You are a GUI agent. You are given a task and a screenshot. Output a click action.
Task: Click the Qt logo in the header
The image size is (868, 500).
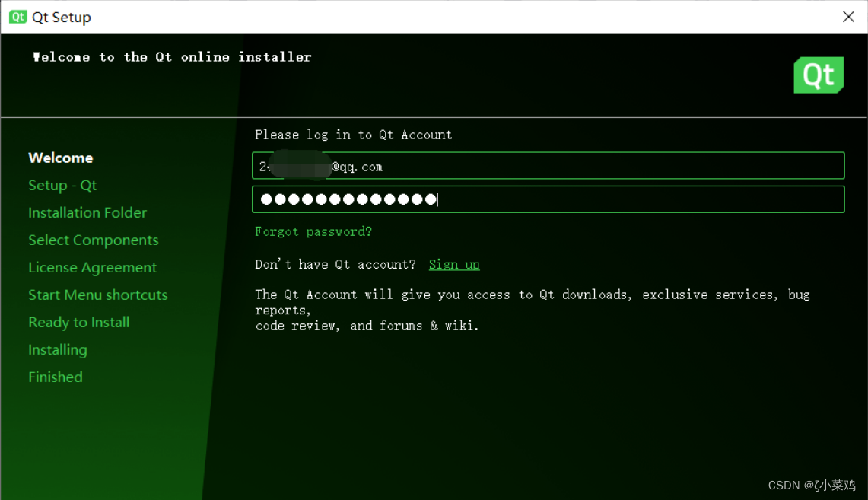[x=819, y=75]
